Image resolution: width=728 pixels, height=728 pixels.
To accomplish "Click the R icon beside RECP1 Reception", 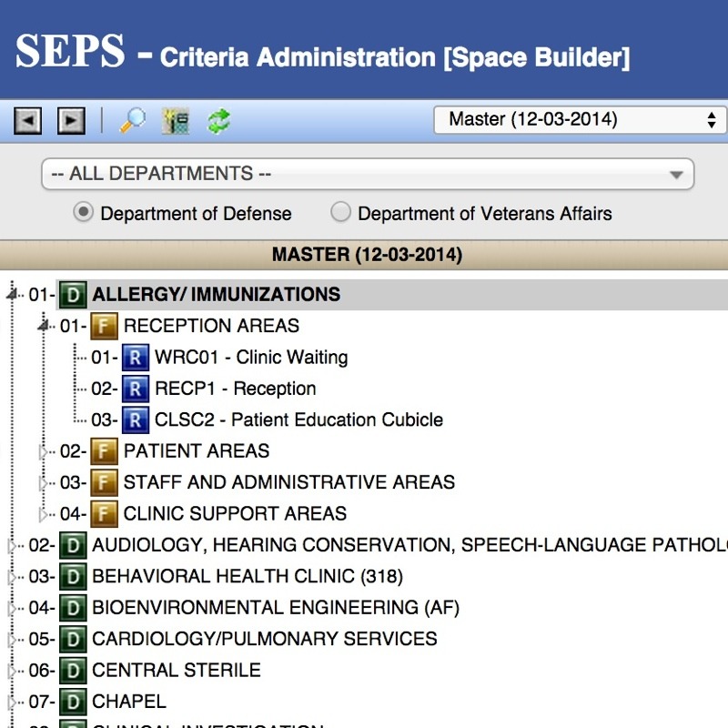I will click(136, 389).
